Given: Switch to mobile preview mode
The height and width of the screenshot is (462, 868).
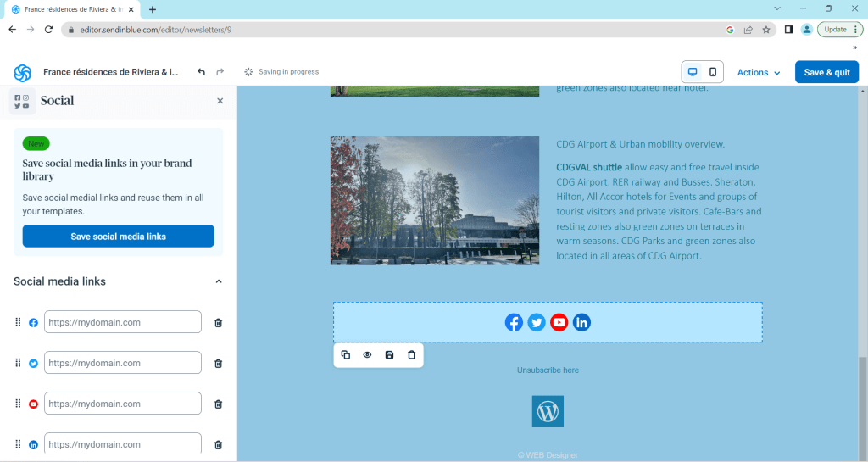Looking at the screenshot, I should pyautogui.click(x=713, y=72).
